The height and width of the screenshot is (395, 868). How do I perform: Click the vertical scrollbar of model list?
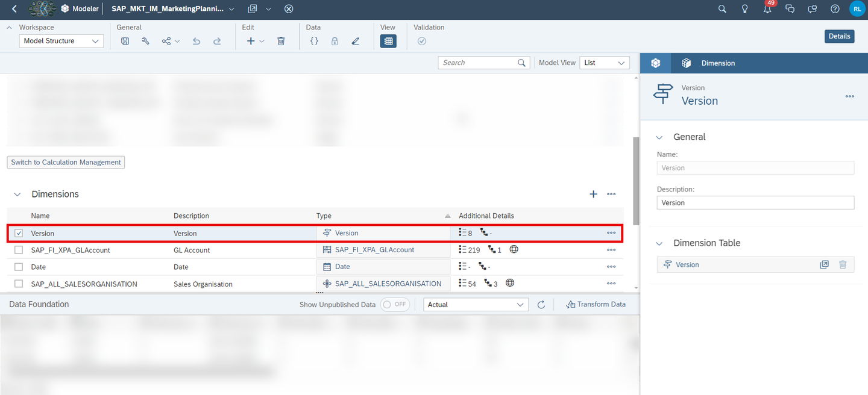click(636, 181)
